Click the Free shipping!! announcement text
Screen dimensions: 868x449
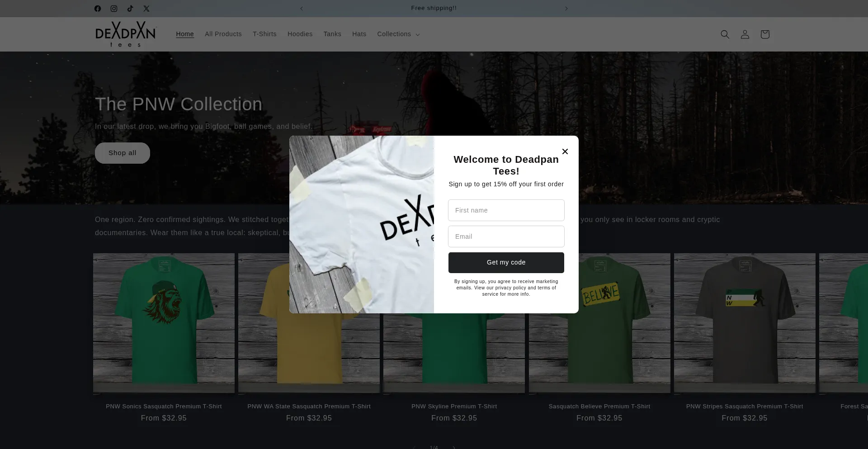(x=434, y=8)
